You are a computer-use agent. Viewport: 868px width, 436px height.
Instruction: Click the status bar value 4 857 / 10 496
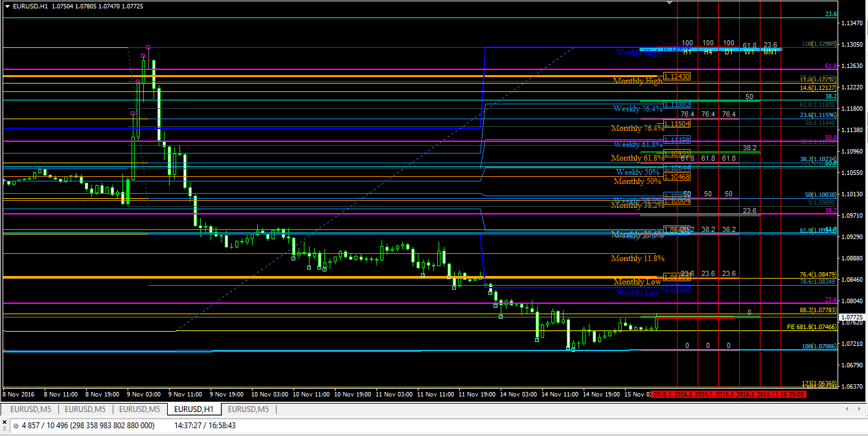(89, 426)
